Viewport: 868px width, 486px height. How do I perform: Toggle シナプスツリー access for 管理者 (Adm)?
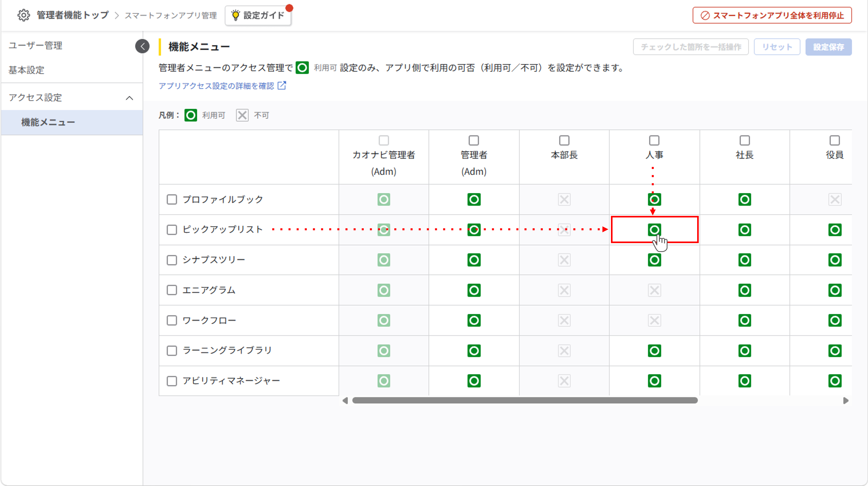(x=474, y=260)
